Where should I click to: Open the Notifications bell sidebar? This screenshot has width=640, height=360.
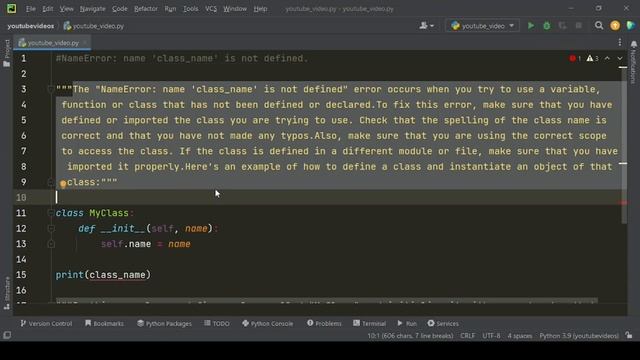tap(633, 44)
